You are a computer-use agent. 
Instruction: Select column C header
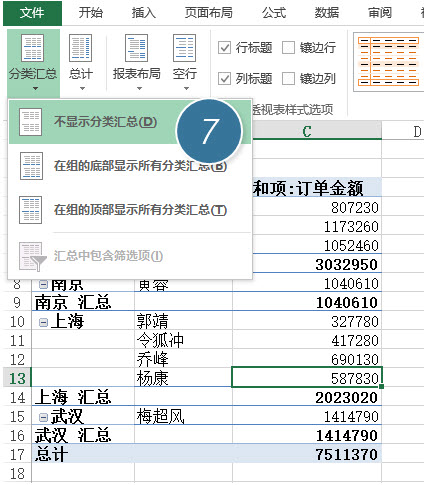coord(307,132)
